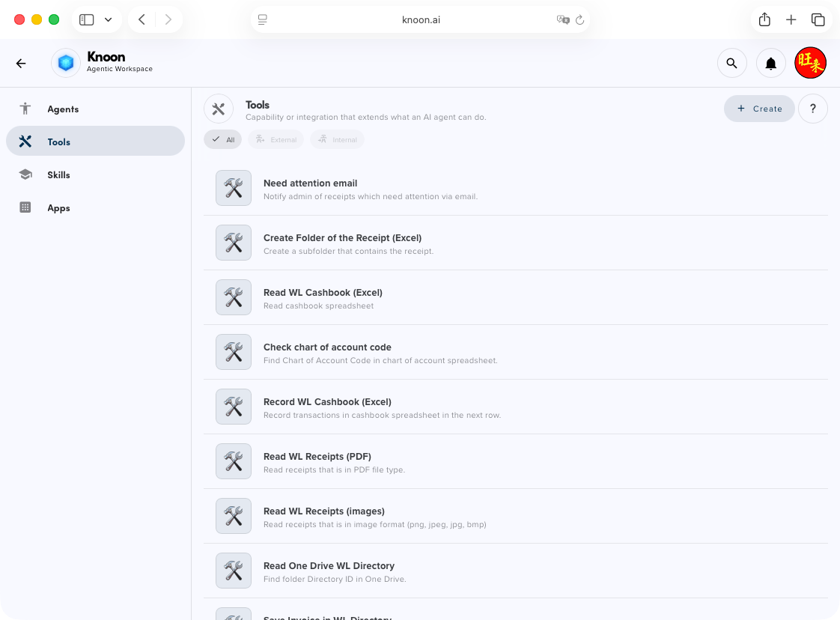
Task: Click the wrench icon beside Need attention email
Action: pyautogui.click(x=233, y=188)
